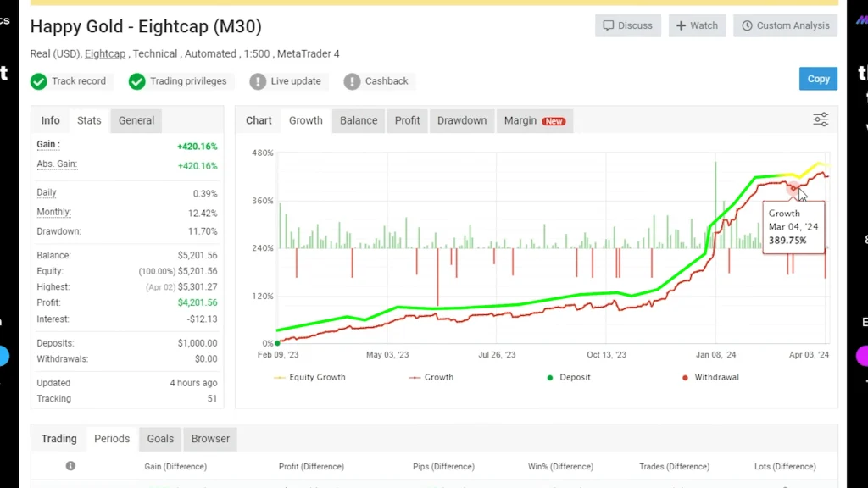Show the Drawdown chart tab

click(x=462, y=120)
